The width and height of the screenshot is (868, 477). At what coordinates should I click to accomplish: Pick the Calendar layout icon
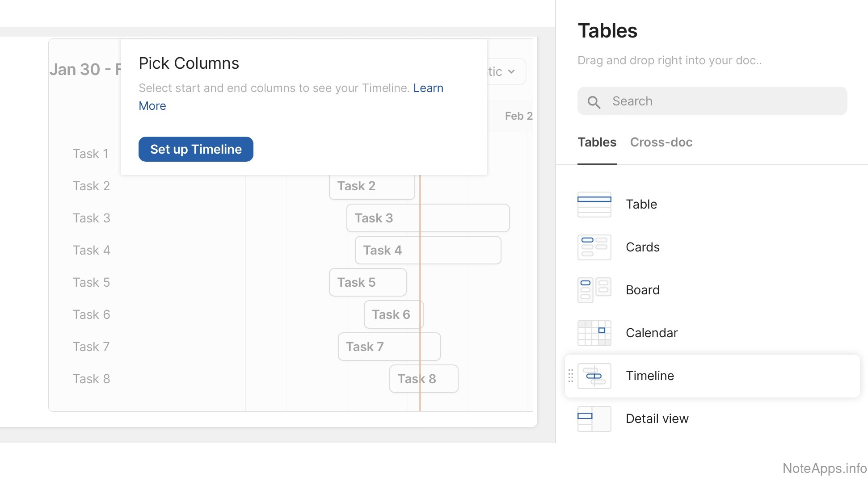click(594, 333)
